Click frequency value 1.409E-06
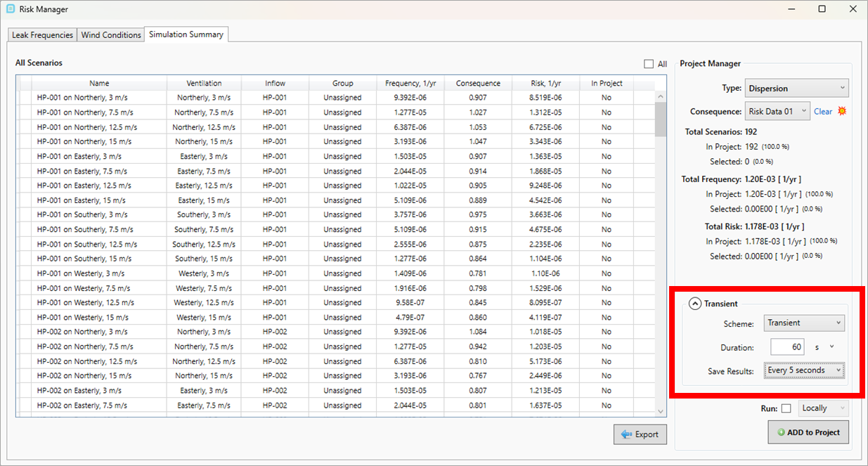Viewport: 868px width, 466px height. [410, 273]
